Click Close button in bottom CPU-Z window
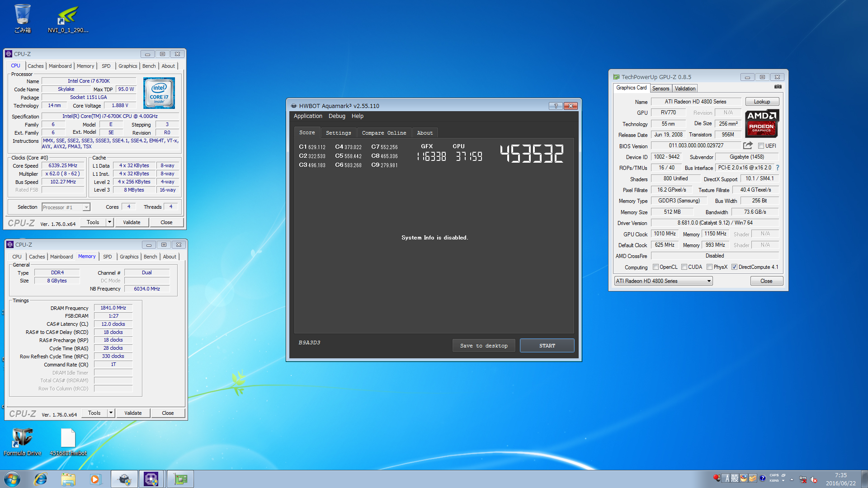The image size is (868, 488). pyautogui.click(x=168, y=413)
